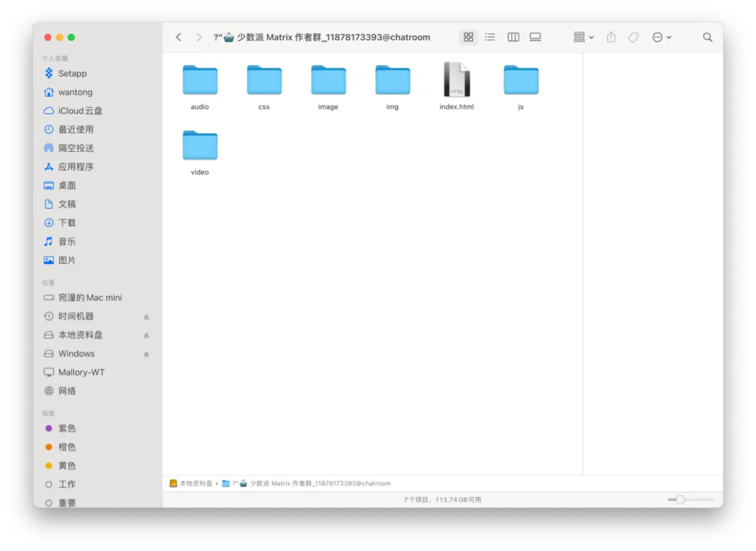
Task: Filter by the 工作 tag
Action: tap(97, 484)
